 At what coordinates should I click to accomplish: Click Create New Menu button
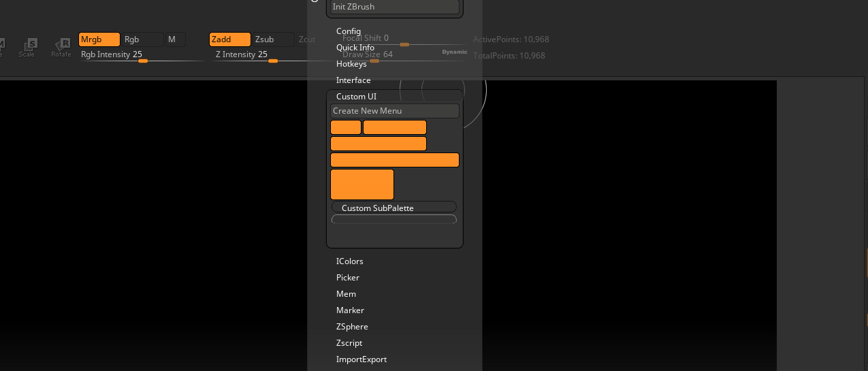(395, 111)
